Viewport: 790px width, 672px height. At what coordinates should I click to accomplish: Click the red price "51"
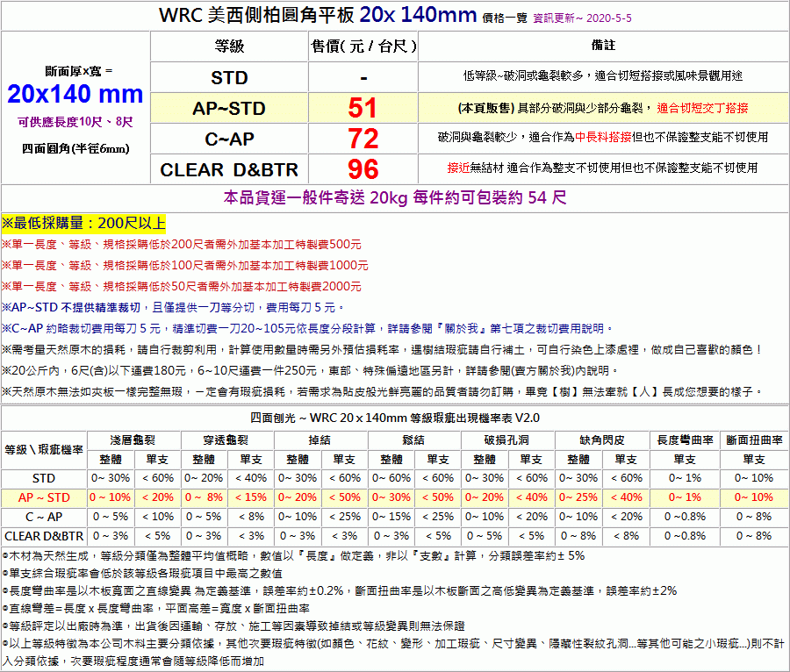point(363,108)
